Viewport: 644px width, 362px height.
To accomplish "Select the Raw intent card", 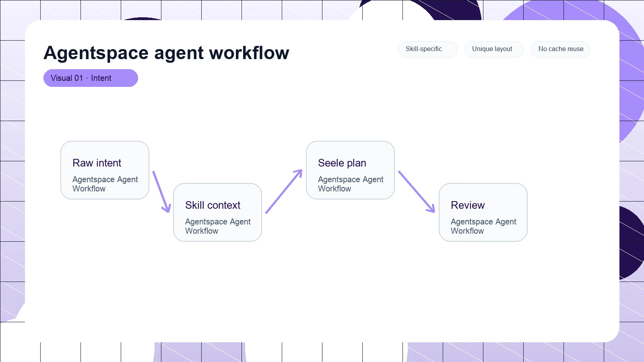I will tap(105, 170).
